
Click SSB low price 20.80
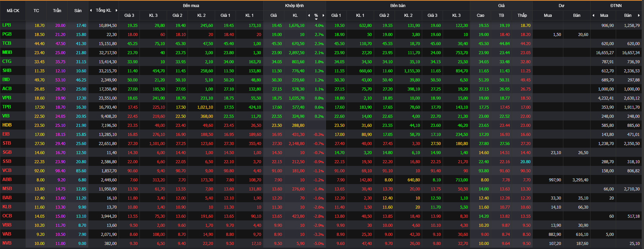pos(526,162)
